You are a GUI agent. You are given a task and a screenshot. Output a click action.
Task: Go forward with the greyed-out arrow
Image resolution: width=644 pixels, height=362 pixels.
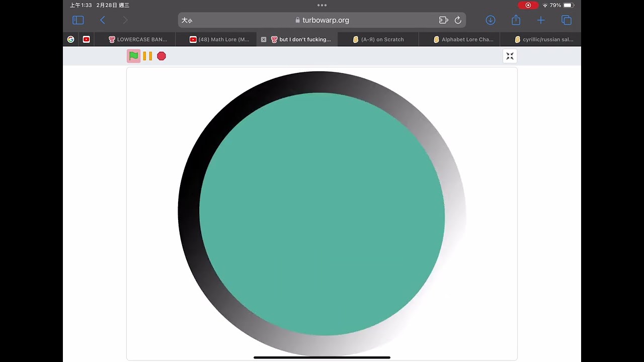click(125, 20)
